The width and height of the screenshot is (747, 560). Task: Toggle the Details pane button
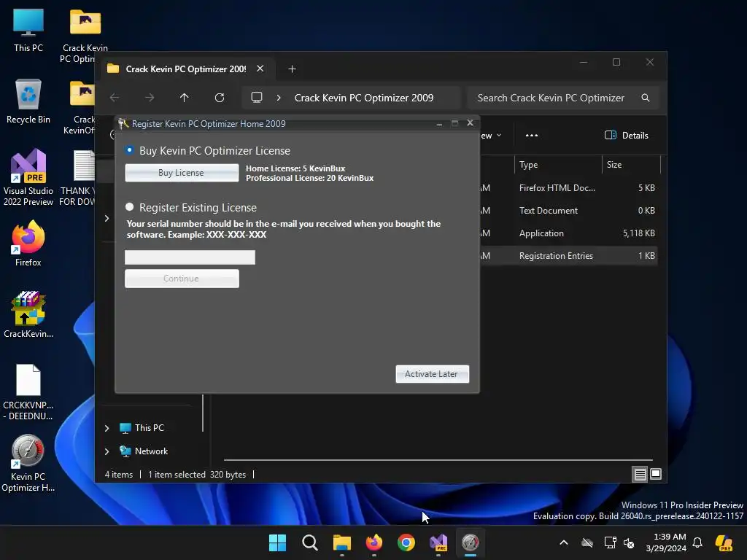point(627,135)
